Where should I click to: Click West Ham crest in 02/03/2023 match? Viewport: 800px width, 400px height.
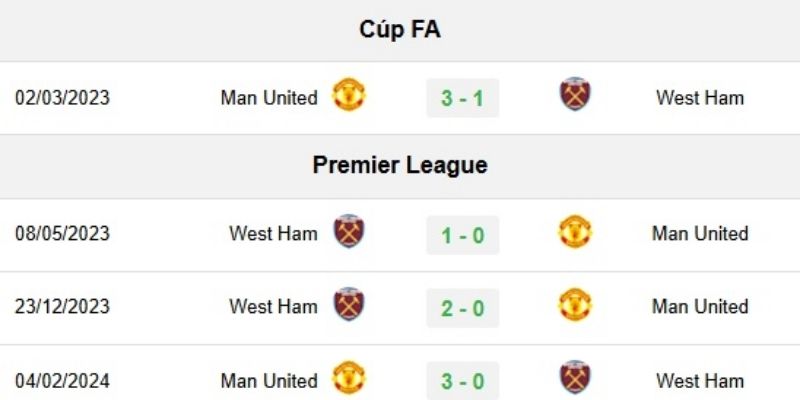575,95
